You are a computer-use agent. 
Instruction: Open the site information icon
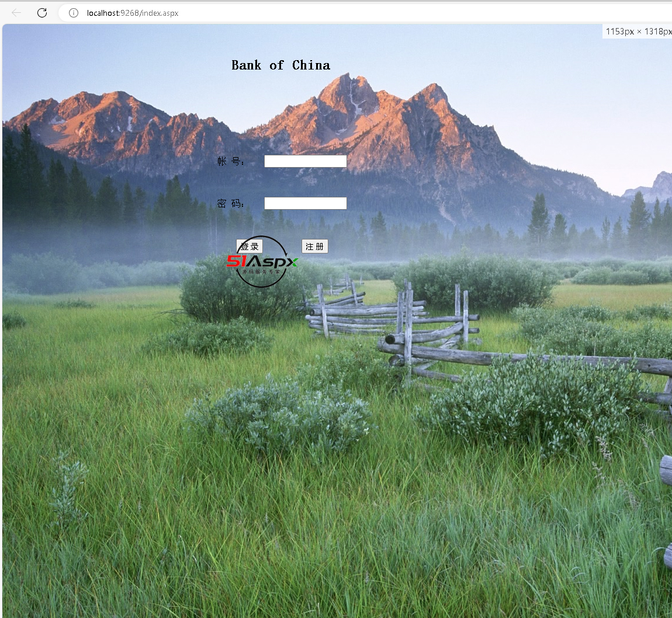pyautogui.click(x=74, y=13)
